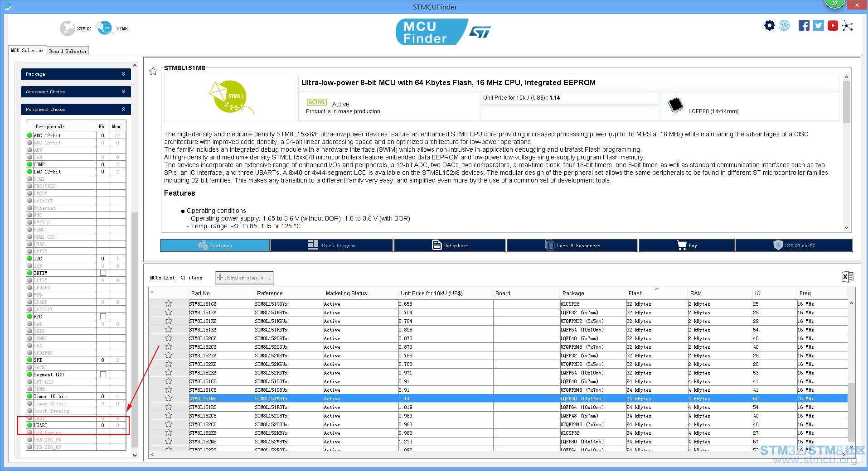Edit the Timer 16-bit Nb field
868x471 pixels.
(x=102, y=396)
